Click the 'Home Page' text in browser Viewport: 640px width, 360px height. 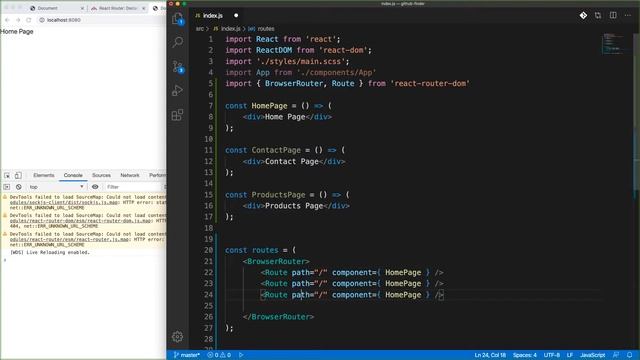coord(17,31)
